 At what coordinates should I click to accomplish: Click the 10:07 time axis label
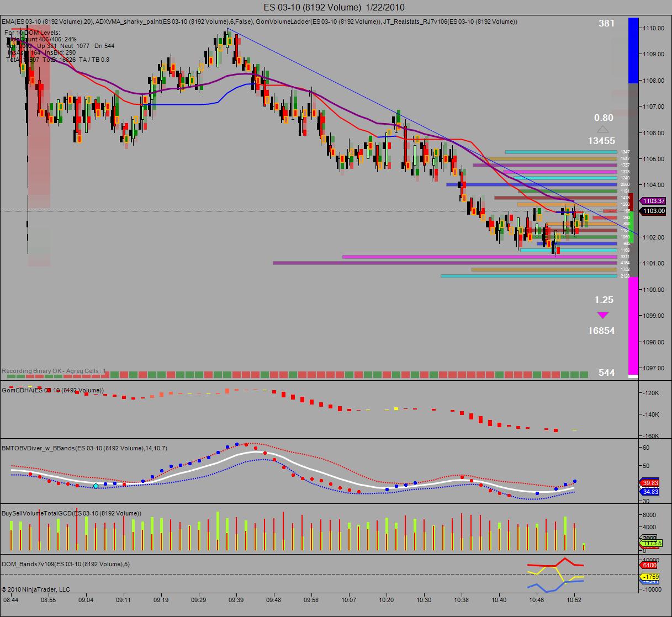(348, 599)
